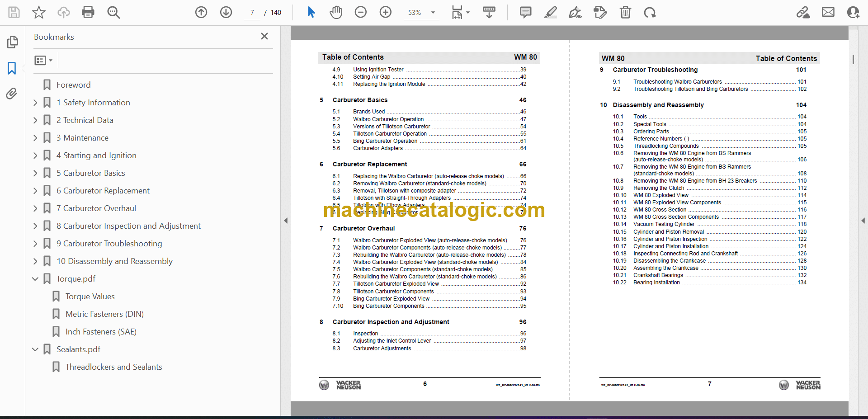Click the page number field
868x419 pixels.
click(252, 13)
